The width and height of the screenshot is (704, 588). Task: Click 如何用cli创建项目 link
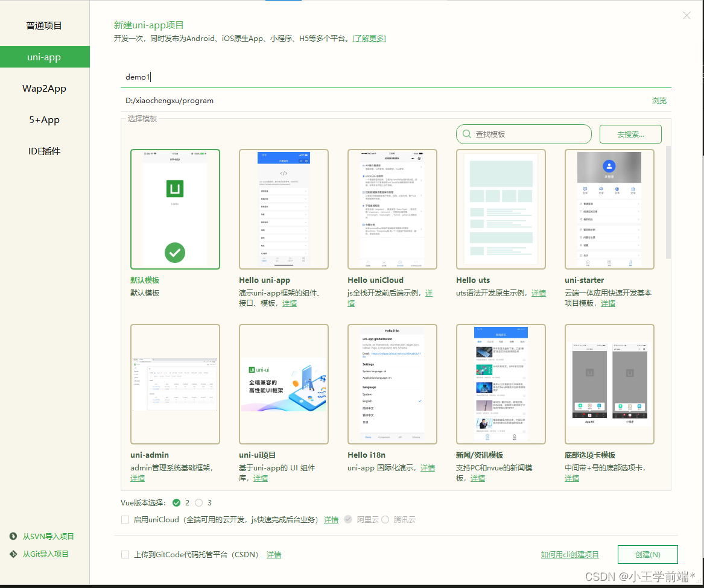[569, 555]
